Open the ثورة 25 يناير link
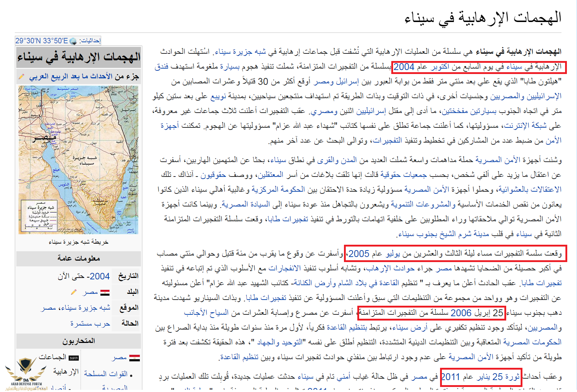Image resolution: width=577 pixels, height=392 pixels. point(498,377)
